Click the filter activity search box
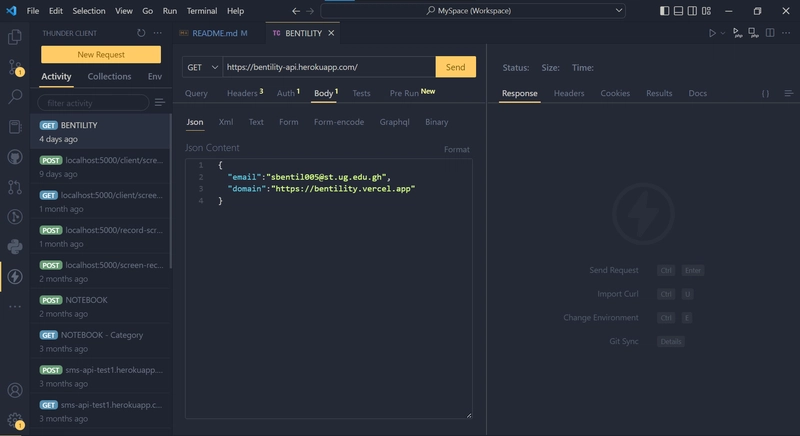The image size is (800, 436). click(93, 103)
